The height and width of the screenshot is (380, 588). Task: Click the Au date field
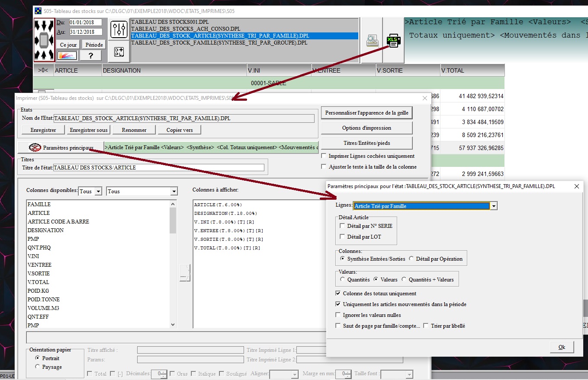[85, 32]
